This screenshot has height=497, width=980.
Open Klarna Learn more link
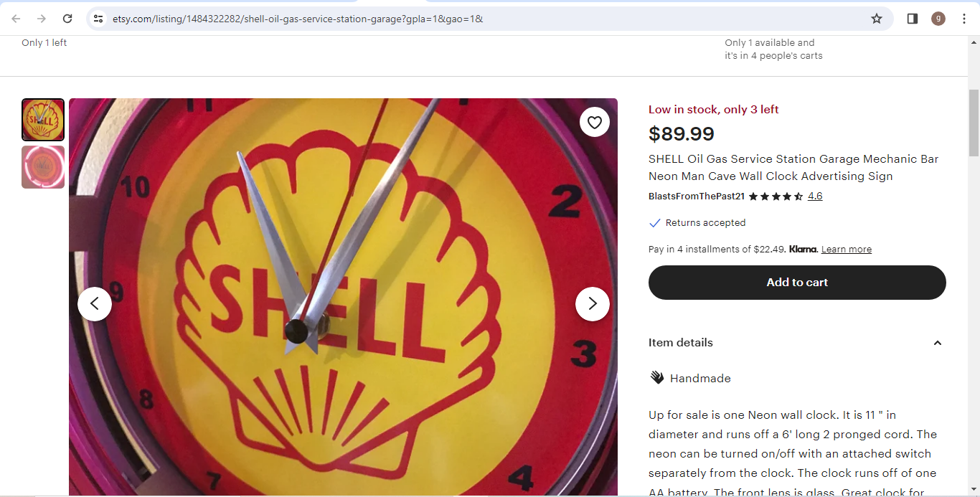847,250
